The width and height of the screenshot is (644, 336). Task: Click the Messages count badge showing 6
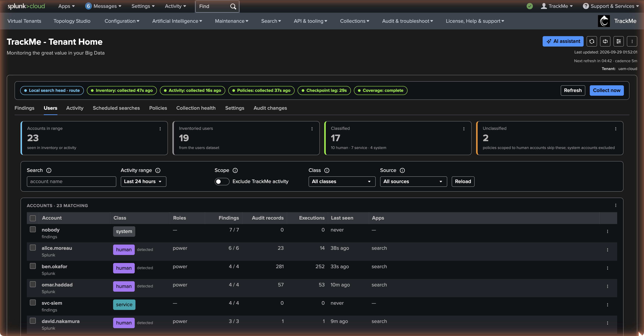88,6
